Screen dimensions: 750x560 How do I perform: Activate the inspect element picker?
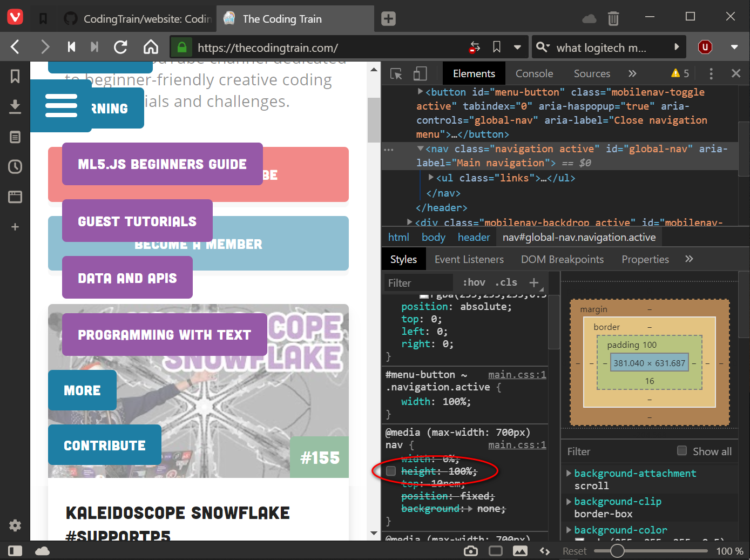396,73
